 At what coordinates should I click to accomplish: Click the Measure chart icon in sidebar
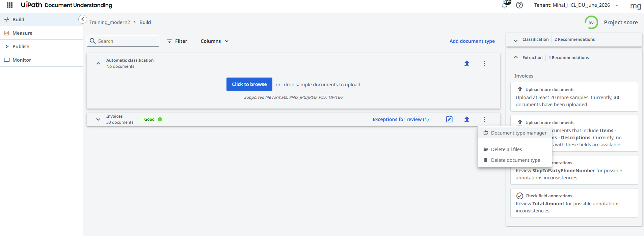7,33
